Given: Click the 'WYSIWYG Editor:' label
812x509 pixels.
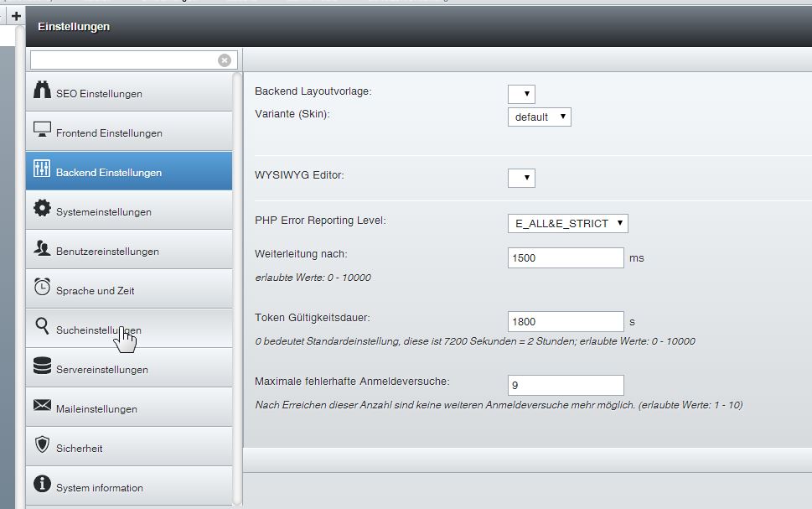Looking at the screenshot, I should pyautogui.click(x=299, y=175).
